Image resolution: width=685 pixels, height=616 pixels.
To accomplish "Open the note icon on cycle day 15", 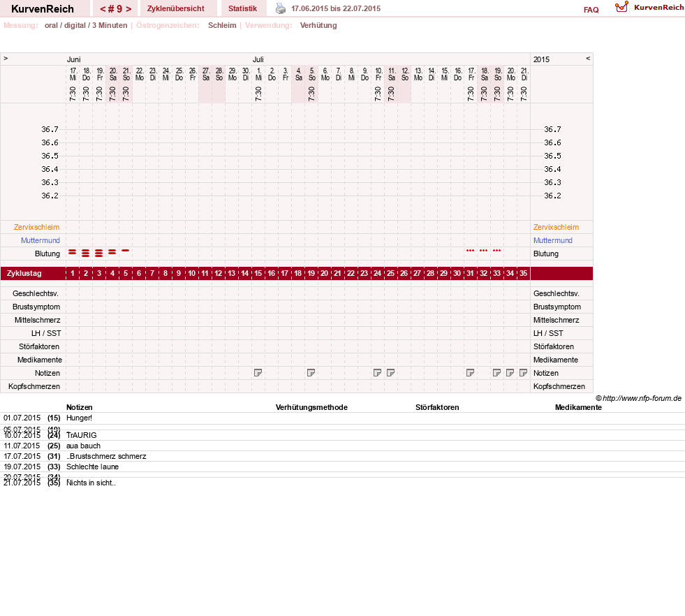I will click(258, 373).
